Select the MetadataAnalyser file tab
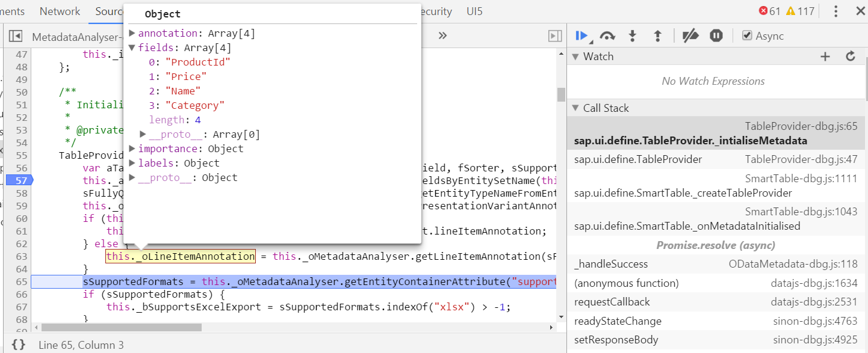The width and height of the screenshot is (868, 353). pos(77,37)
